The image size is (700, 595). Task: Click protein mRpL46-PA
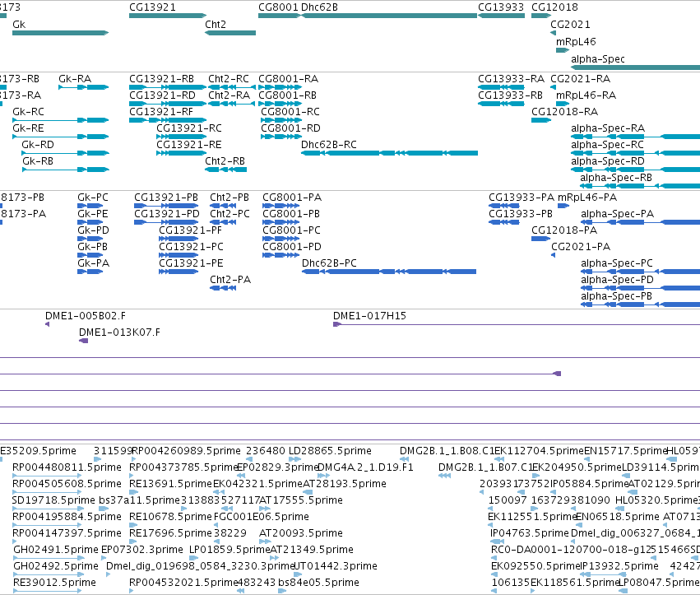[563, 206]
